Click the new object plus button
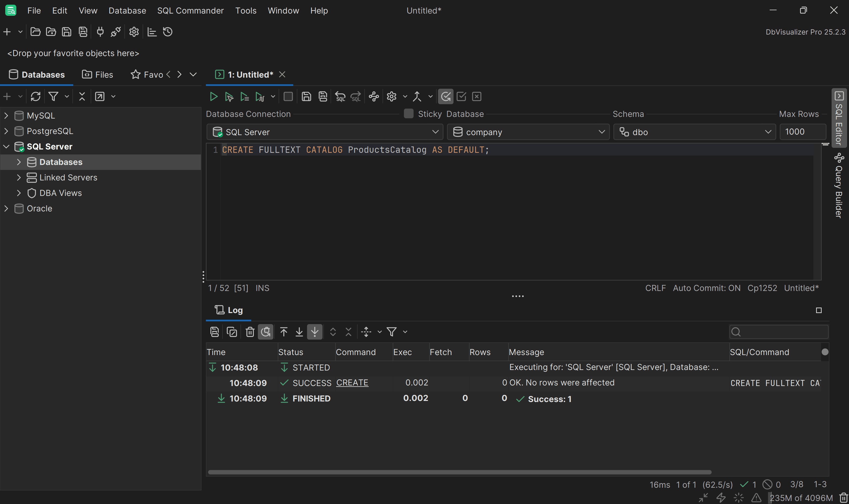The width and height of the screenshot is (849, 504). pos(7,32)
